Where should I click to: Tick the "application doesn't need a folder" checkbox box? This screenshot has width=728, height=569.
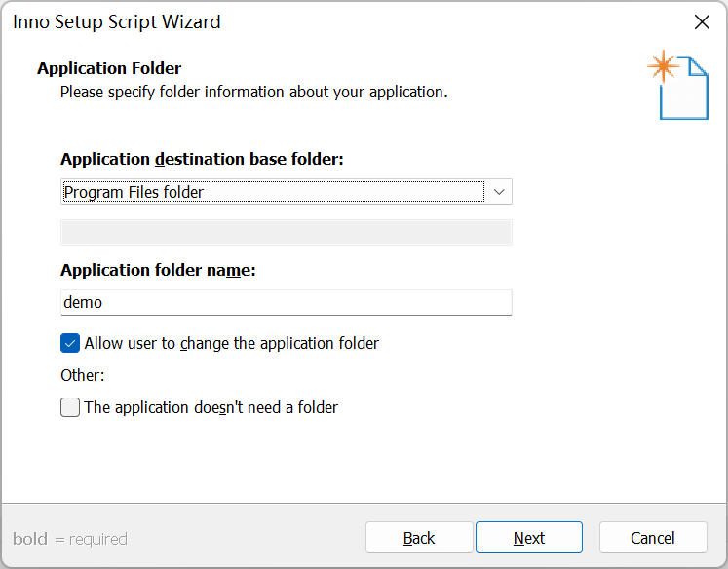(70, 407)
